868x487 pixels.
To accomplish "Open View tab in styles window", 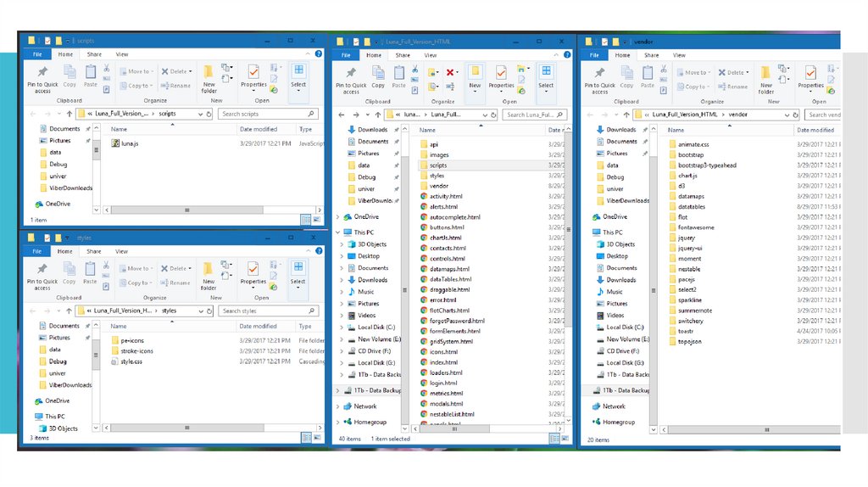I will (x=121, y=251).
